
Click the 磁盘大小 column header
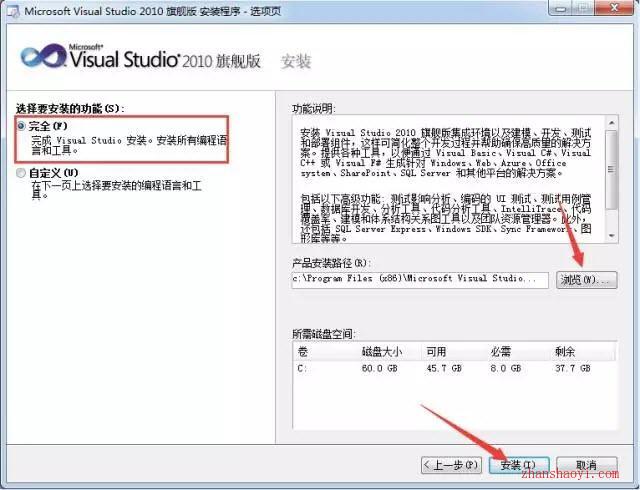tap(389, 352)
